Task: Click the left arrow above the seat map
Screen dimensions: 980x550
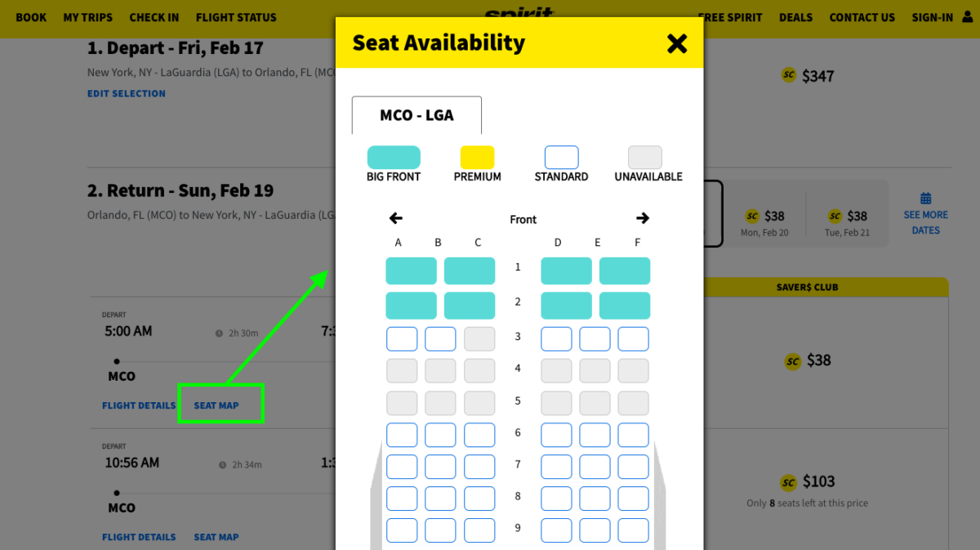Action: pos(395,218)
